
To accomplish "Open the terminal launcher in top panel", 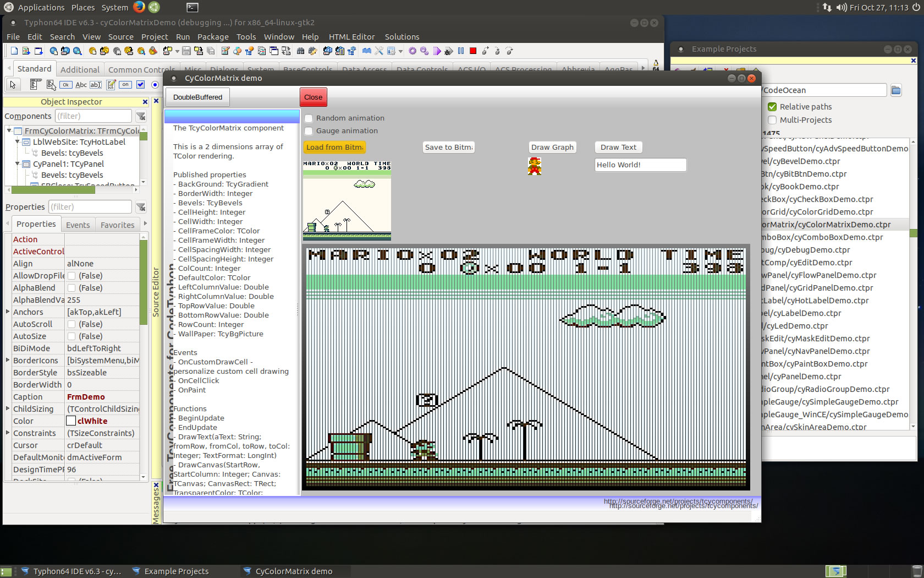I will [192, 7].
